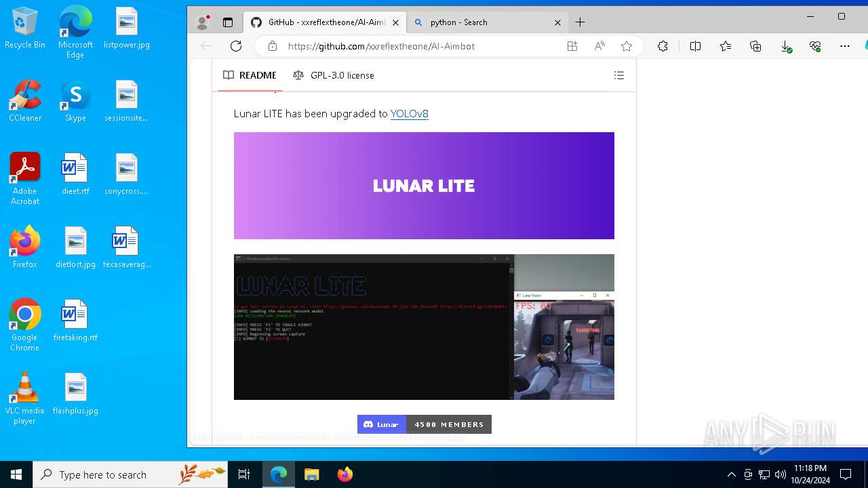The width and height of the screenshot is (868, 488).
Task: Select texasaverag document on desktop
Action: (127, 248)
